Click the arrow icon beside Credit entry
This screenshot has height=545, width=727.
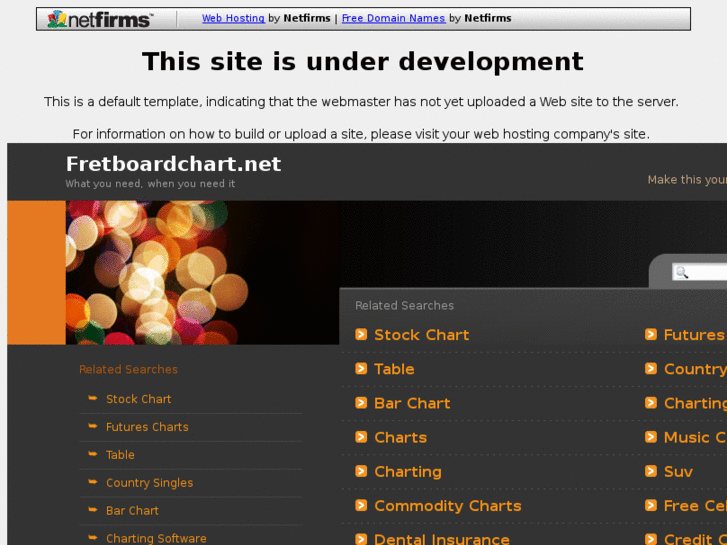651,539
